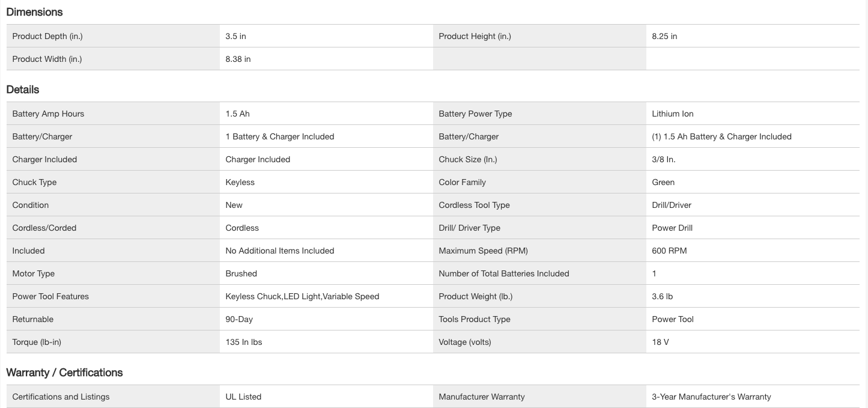This screenshot has height=408, width=868.
Task: Select the 3-Year Manufacturer's Warranty value
Action: pyautogui.click(x=711, y=397)
